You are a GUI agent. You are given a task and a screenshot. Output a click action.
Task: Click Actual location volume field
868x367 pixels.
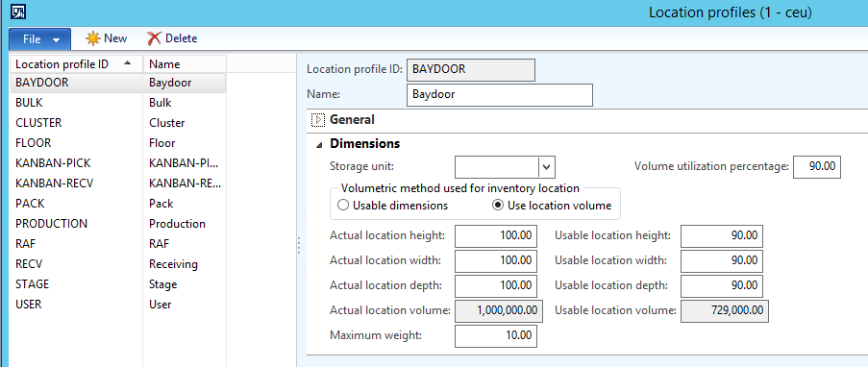click(x=498, y=310)
